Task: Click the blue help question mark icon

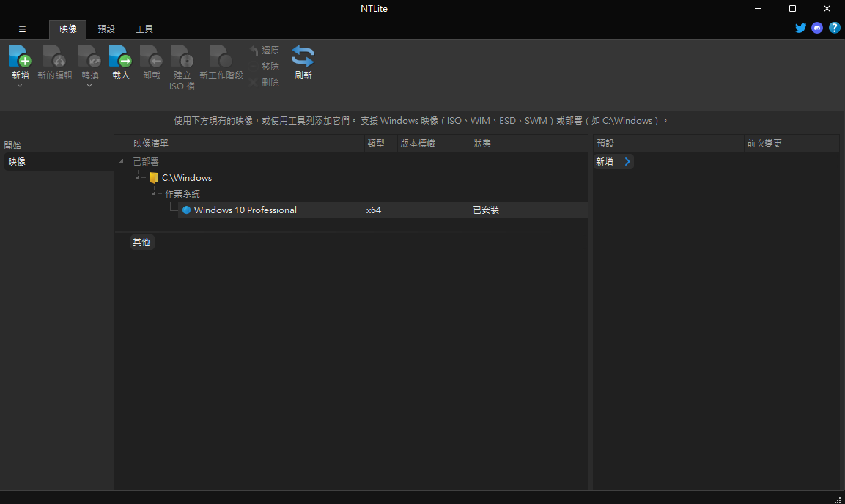Action: (x=834, y=29)
